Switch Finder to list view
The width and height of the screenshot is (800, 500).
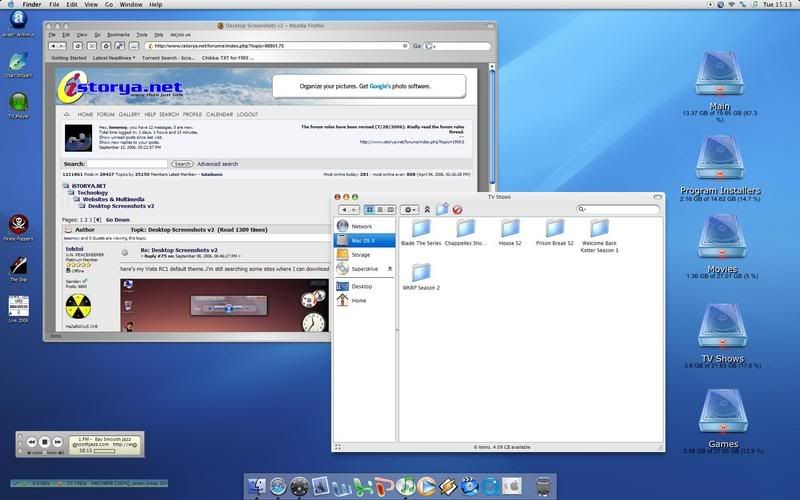pyautogui.click(x=379, y=209)
